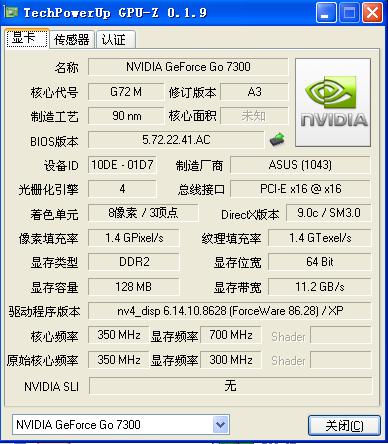
Task: Click the 原始核心频率 label
Action: 42,360
